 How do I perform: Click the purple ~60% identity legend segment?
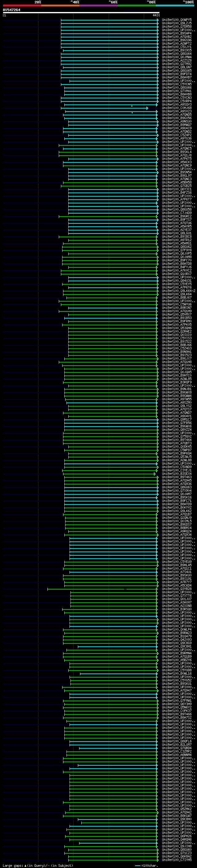[98, 6]
